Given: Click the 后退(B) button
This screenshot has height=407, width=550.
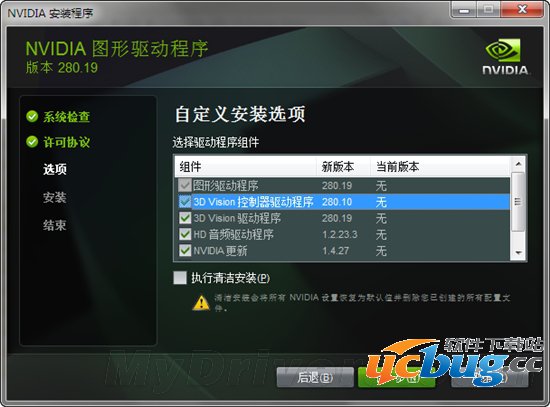Looking at the screenshot, I should (x=315, y=378).
